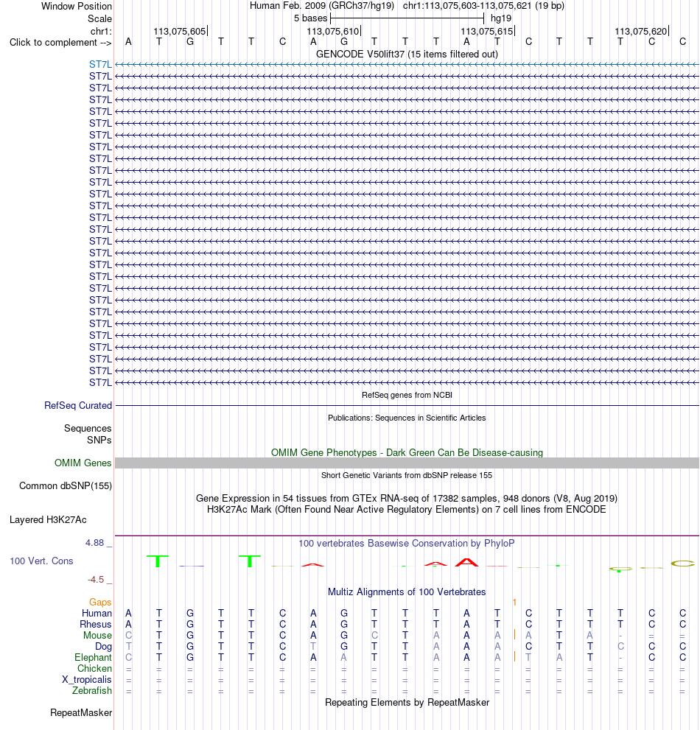Click the Chicken alignment row label

pyautogui.click(x=94, y=669)
